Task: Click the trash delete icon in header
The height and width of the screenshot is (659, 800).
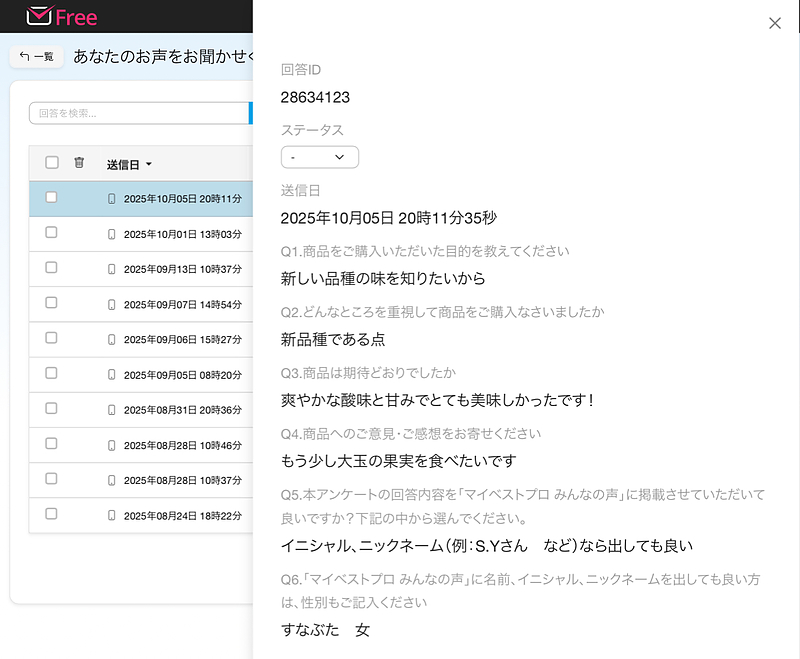Action: click(80, 163)
